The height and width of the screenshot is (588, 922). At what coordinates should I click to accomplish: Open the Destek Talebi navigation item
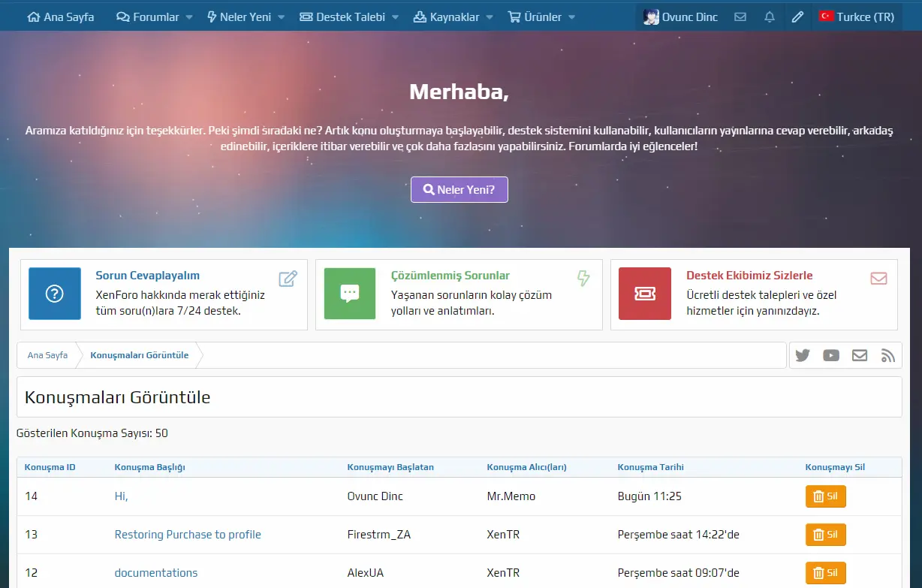(x=342, y=17)
